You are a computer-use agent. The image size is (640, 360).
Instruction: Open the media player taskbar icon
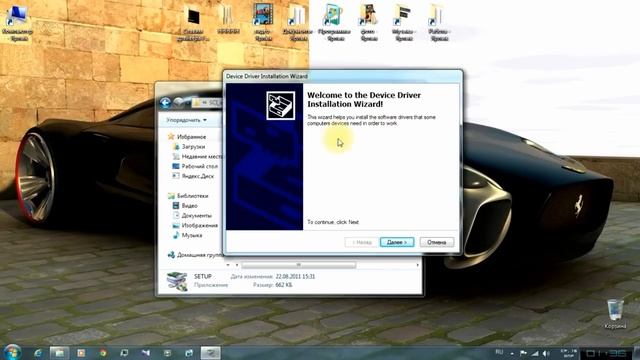81,353
